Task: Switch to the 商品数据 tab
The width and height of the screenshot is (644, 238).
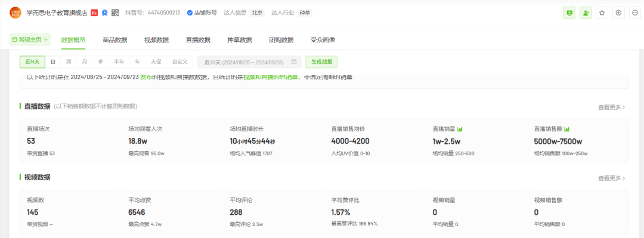Action: 115,40
